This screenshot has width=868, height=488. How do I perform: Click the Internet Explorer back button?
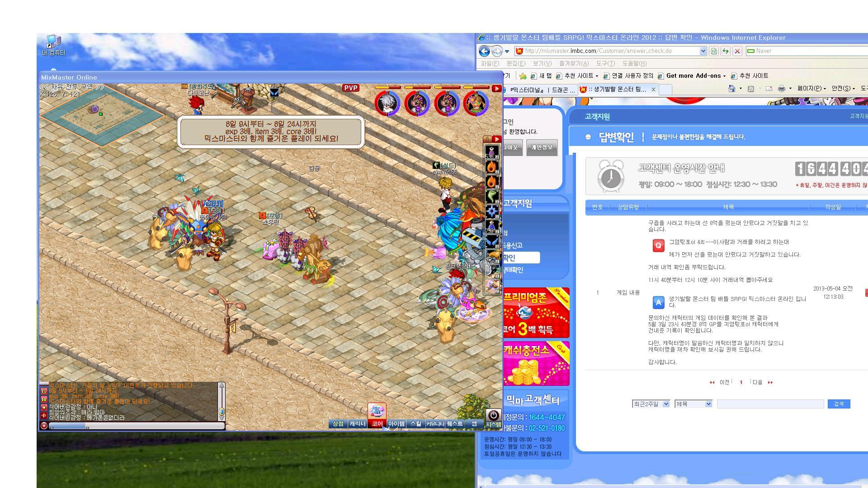(484, 51)
